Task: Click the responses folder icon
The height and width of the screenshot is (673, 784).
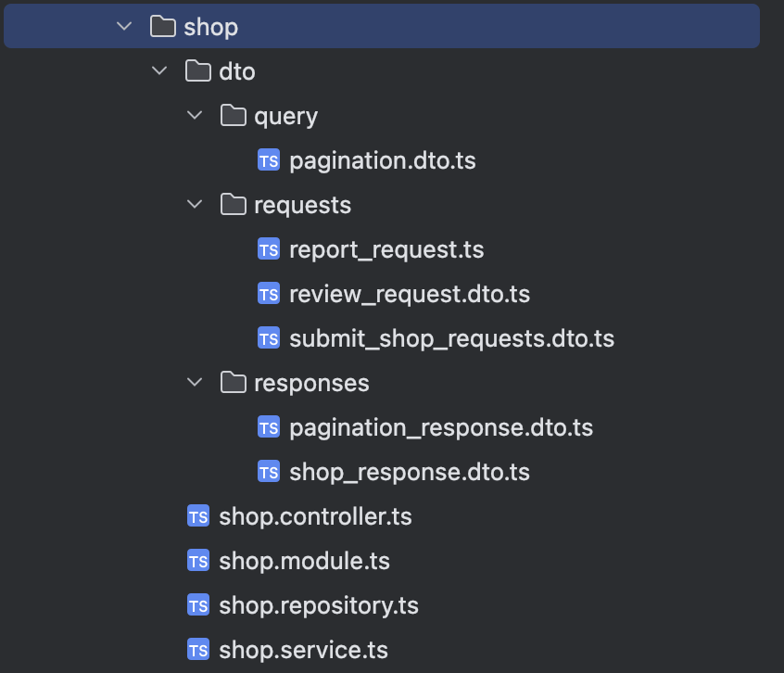Action: pyautogui.click(x=234, y=383)
